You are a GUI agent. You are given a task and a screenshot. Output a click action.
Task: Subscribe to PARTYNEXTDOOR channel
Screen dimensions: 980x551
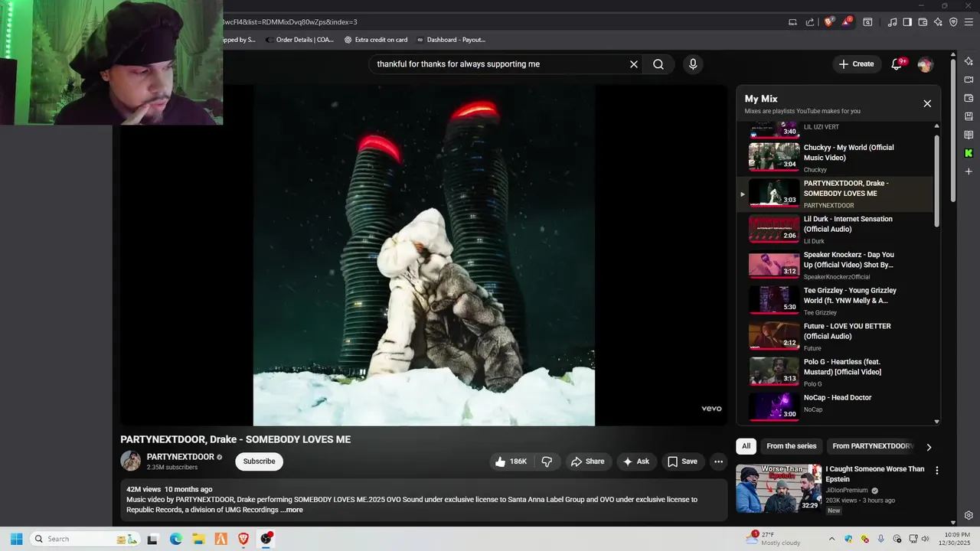tap(259, 461)
